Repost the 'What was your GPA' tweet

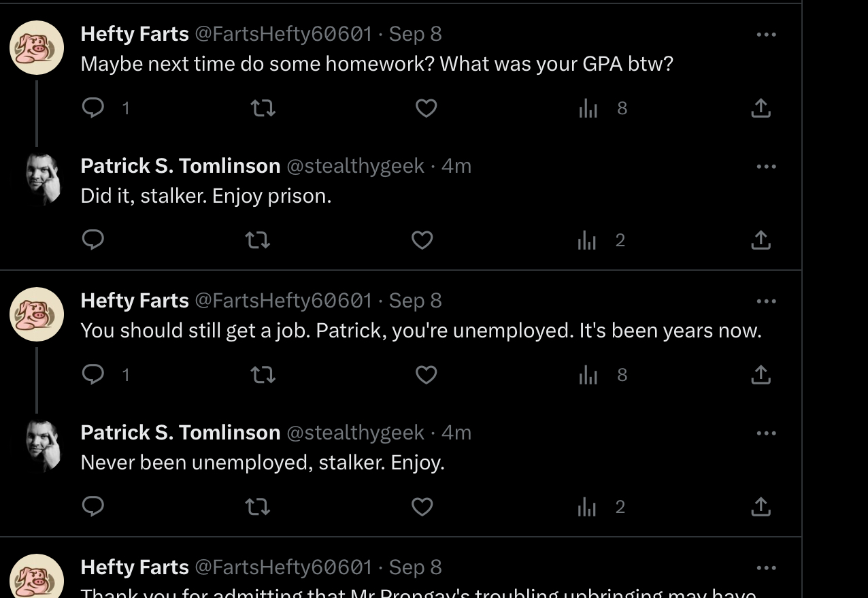click(263, 107)
